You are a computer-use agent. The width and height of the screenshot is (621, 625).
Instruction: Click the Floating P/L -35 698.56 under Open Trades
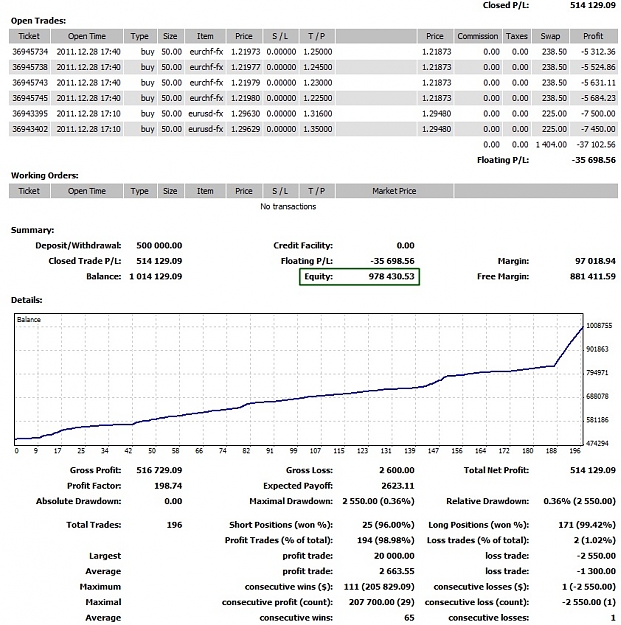593,160
